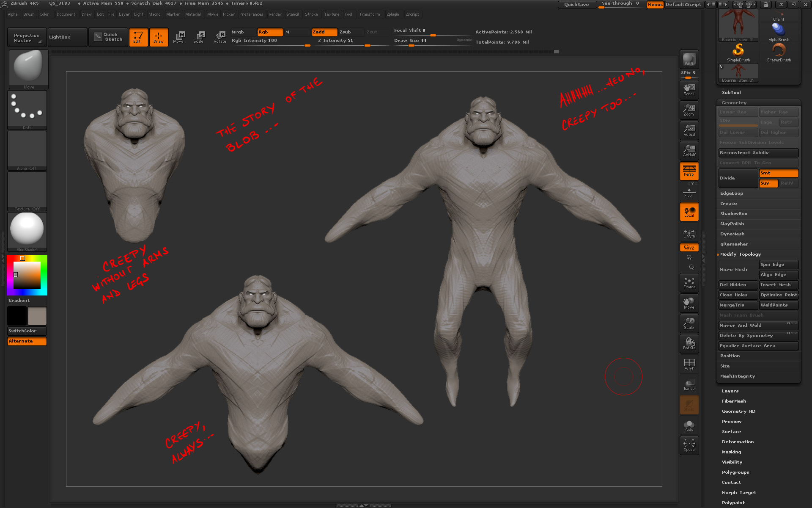
Task: Pick a color in the color picker
Action: point(27,275)
